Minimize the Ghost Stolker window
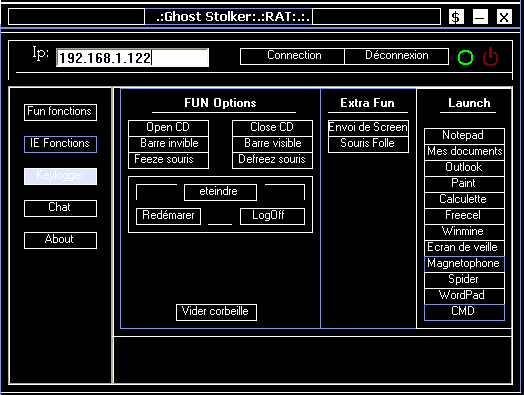 click(480, 17)
